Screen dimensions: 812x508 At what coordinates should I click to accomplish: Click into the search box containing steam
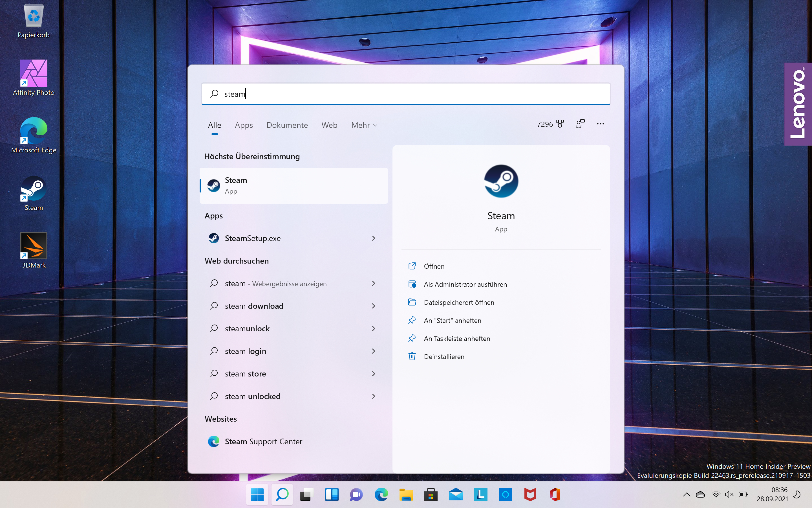(406, 94)
